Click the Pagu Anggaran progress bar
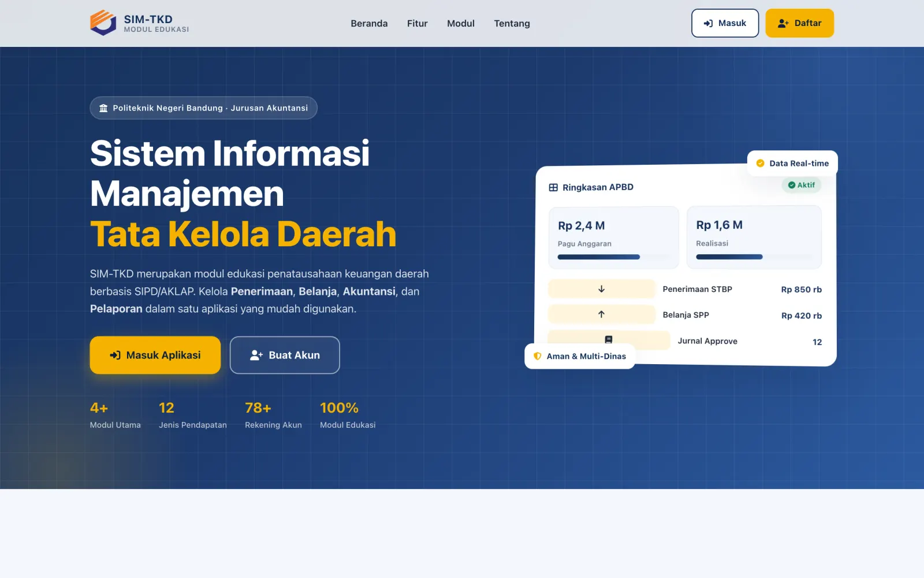 pos(614,257)
